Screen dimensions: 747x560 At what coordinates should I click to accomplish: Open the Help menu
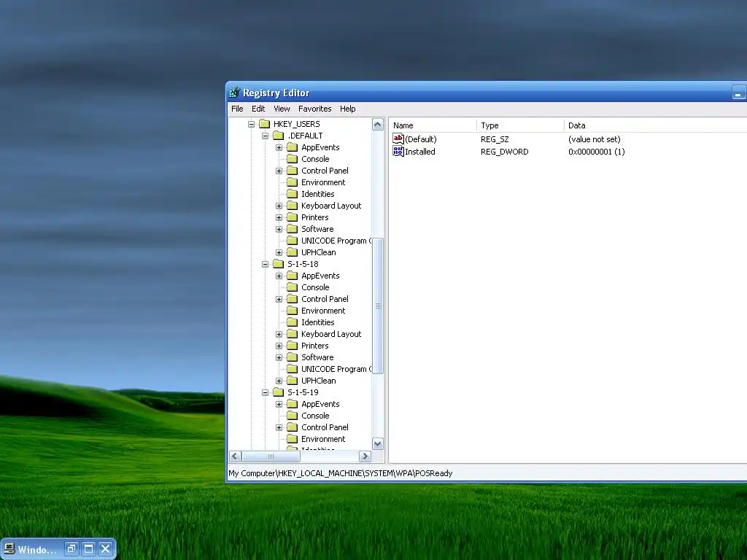pyautogui.click(x=348, y=109)
